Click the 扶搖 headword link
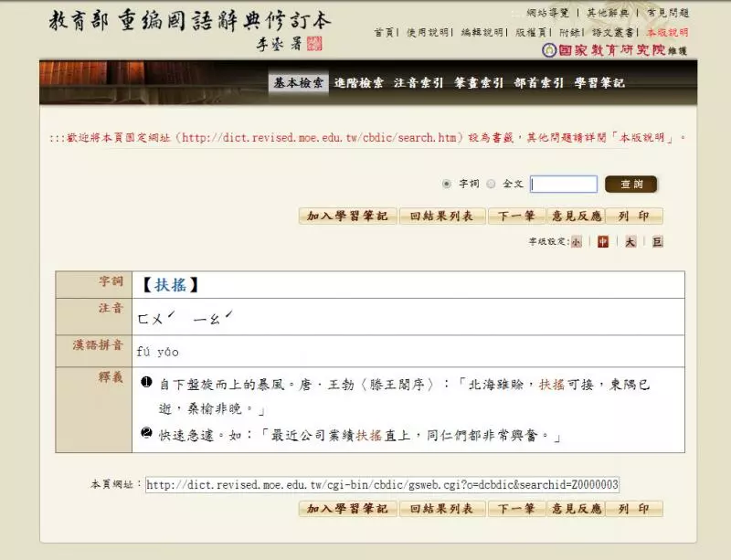731x560 pixels. (x=170, y=285)
